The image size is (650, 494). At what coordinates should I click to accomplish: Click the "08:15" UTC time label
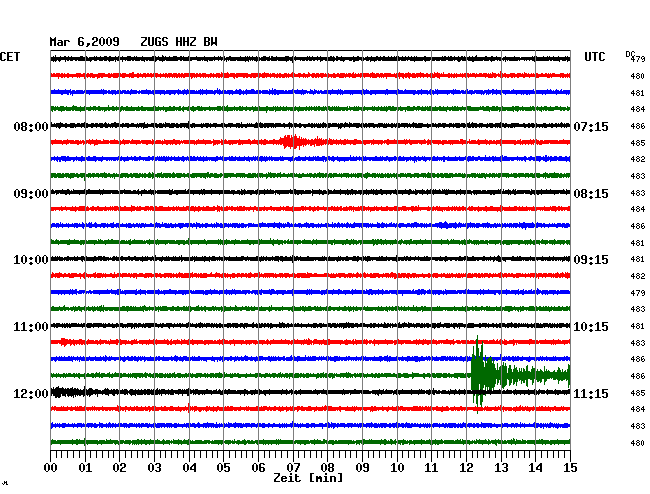click(591, 194)
